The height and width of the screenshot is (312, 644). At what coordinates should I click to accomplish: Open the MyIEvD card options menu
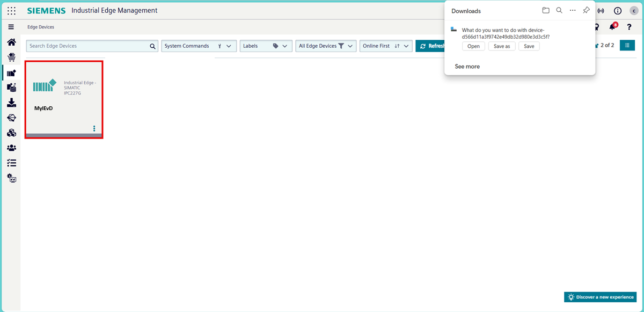(94, 128)
